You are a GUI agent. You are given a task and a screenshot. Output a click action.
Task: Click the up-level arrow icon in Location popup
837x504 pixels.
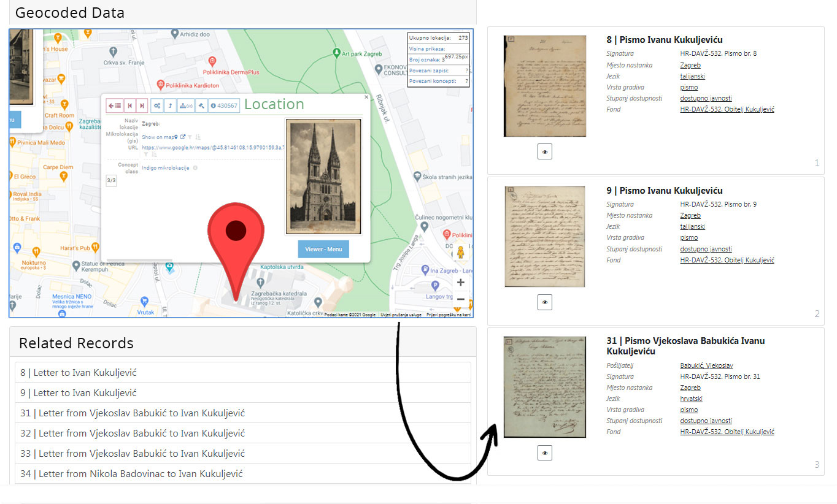(x=171, y=105)
